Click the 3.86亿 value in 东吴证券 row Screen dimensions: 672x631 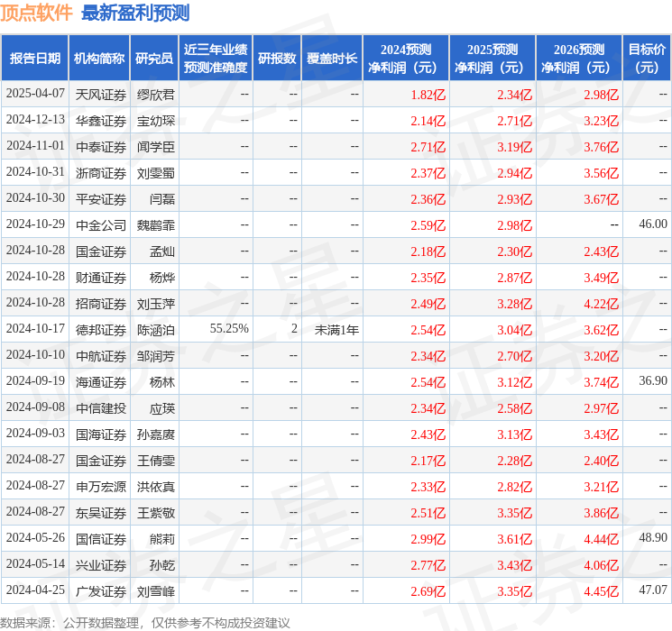pos(602,513)
